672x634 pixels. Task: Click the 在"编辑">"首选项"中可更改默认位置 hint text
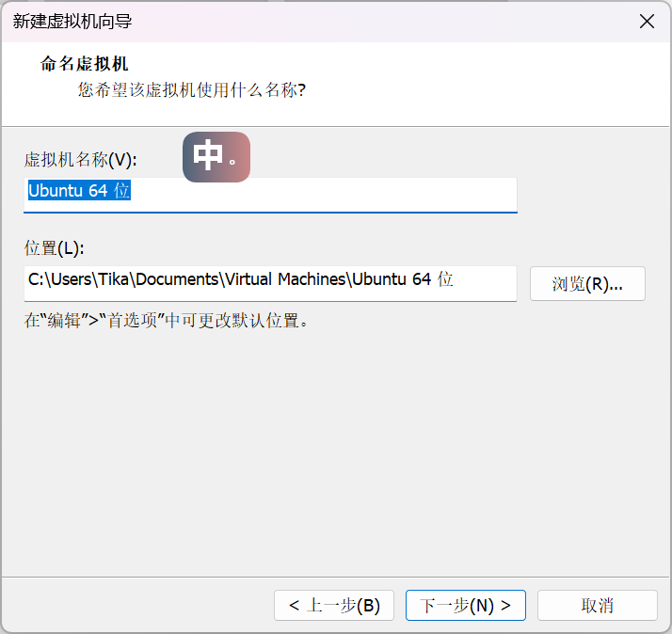(166, 321)
